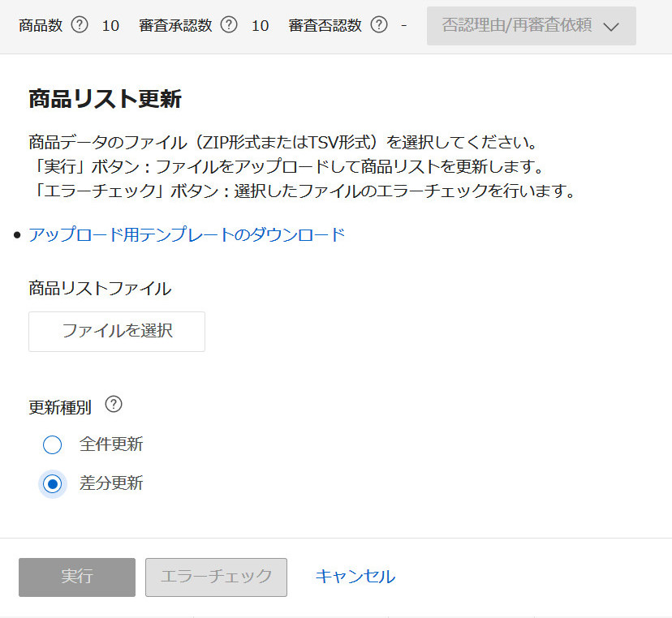The height and width of the screenshot is (618, 672).
Task: Open アップロード用テンプレートのダウンロード link
Action: (x=187, y=235)
